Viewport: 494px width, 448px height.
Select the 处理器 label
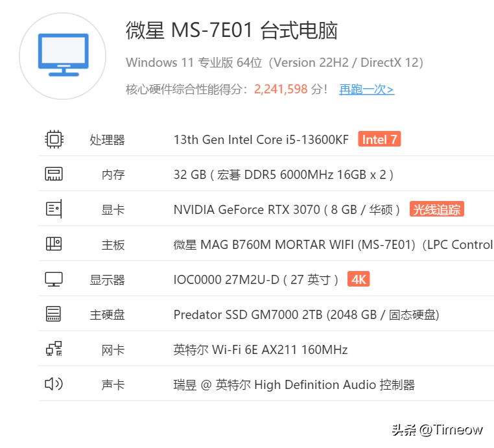(x=107, y=139)
